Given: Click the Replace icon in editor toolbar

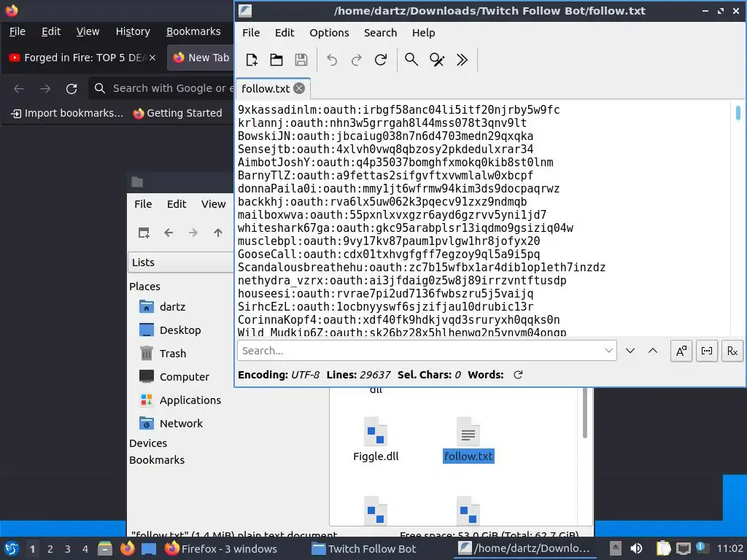Looking at the screenshot, I should [437, 60].
